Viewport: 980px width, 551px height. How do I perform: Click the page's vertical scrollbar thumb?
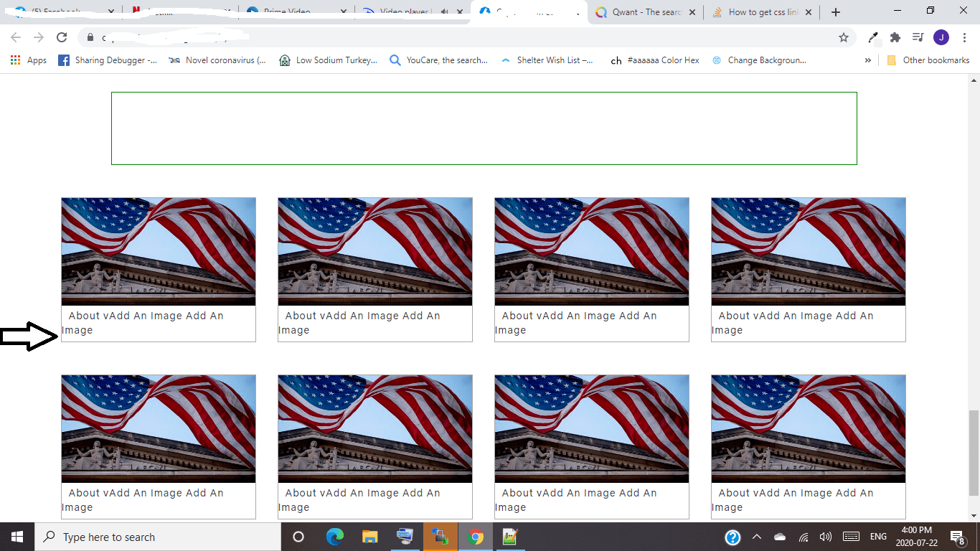click(x=974, y=453)
